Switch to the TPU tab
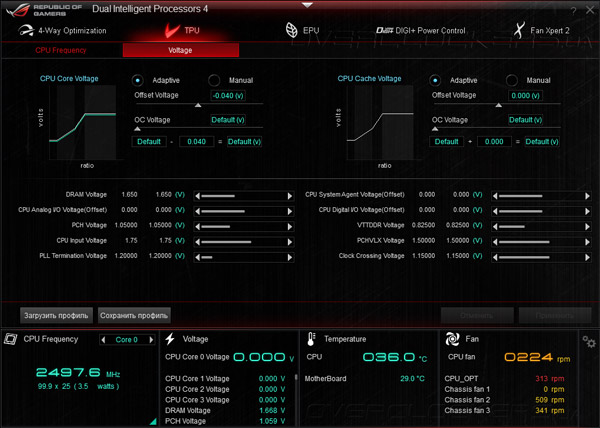Viewport: 600px width, 428px height. tap(182, 30)
